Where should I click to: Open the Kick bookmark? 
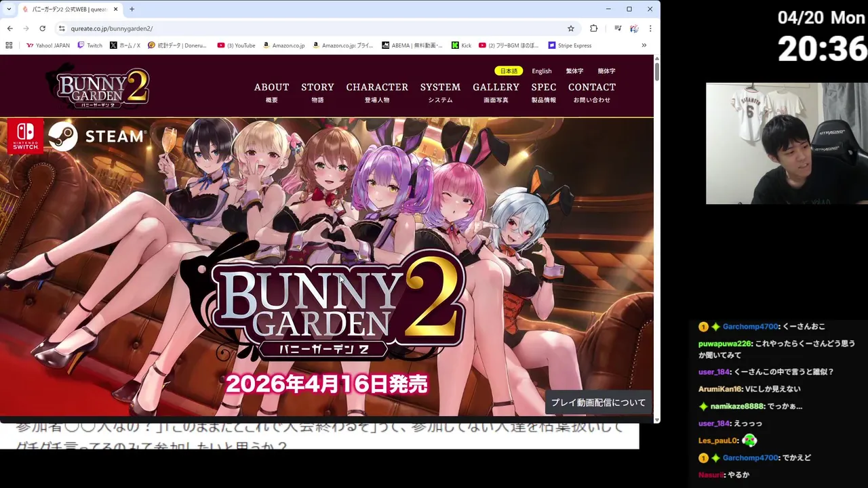(x=461, y=45)
